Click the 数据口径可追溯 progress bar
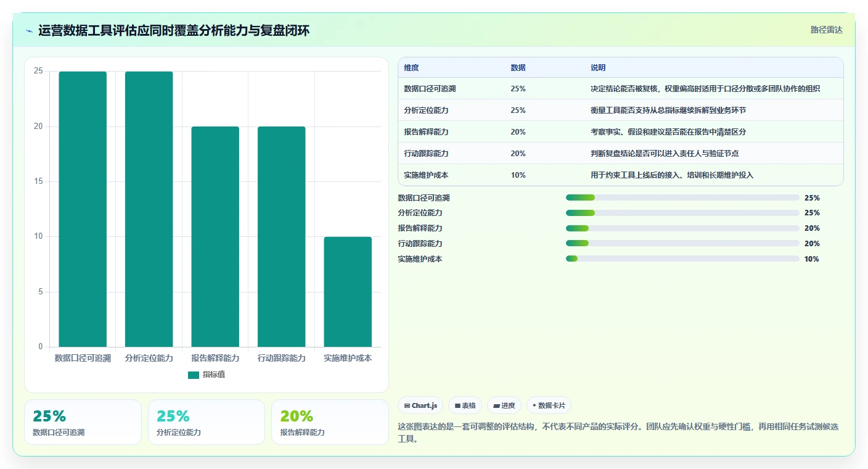 coord(682,197)
